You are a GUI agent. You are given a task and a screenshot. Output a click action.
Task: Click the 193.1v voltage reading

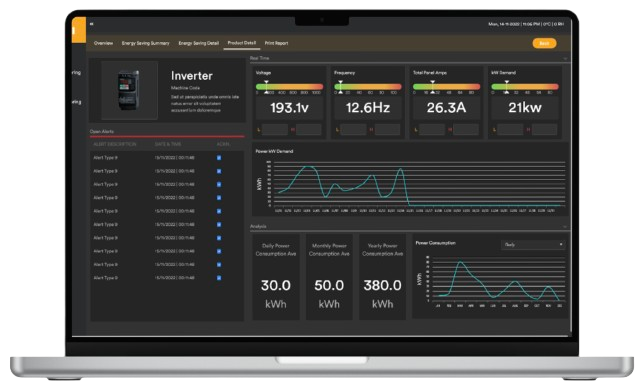click(x=290, y=108)
